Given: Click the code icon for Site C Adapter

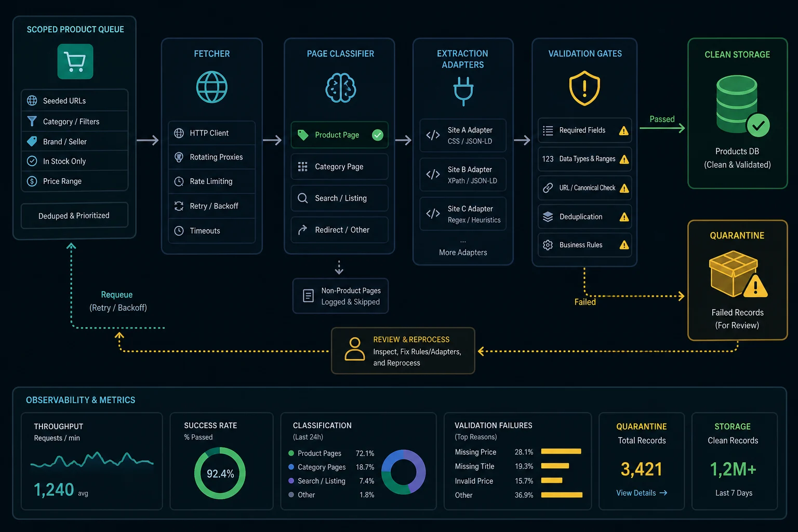Looking at the screenshot, I should click(x=433, y=214).
